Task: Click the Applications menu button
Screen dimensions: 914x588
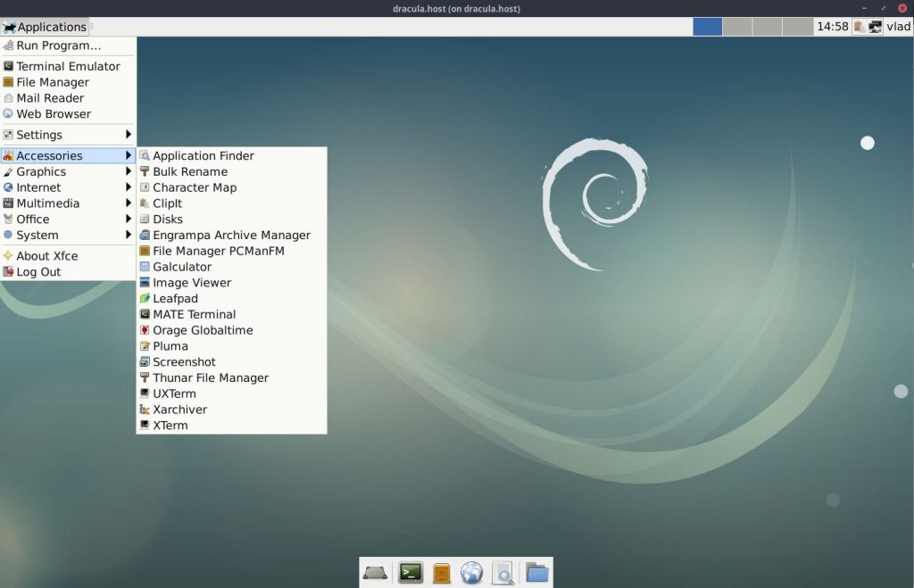Action: [x=45, y=27]
